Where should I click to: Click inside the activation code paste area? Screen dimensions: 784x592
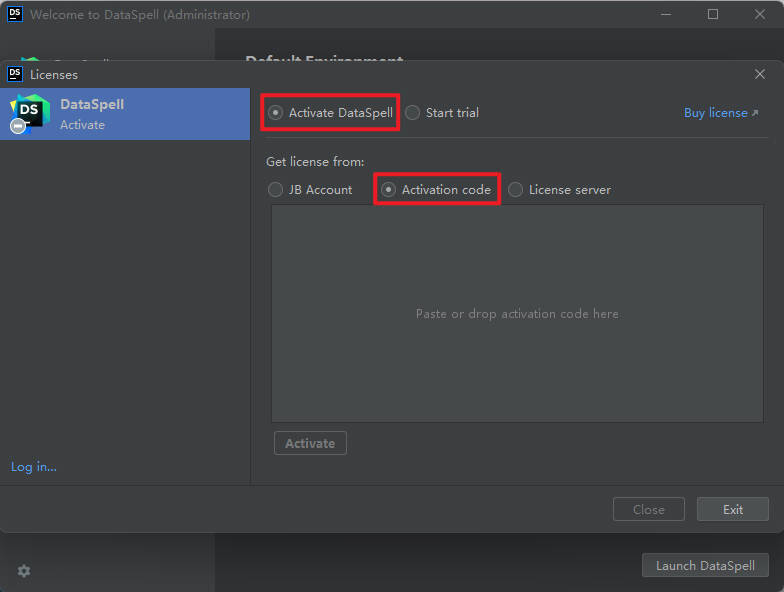click(517, 314)
